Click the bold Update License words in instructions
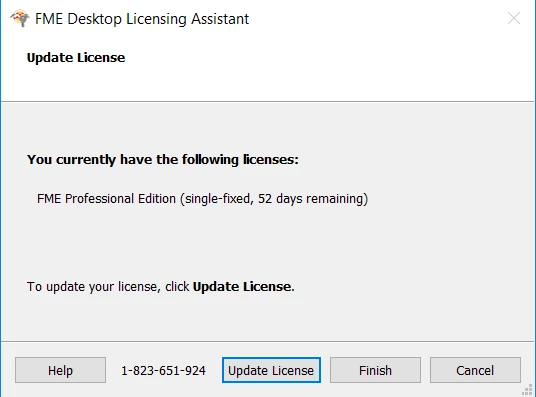The height and width of the screenshot is (397, 536). click(243, 287)
